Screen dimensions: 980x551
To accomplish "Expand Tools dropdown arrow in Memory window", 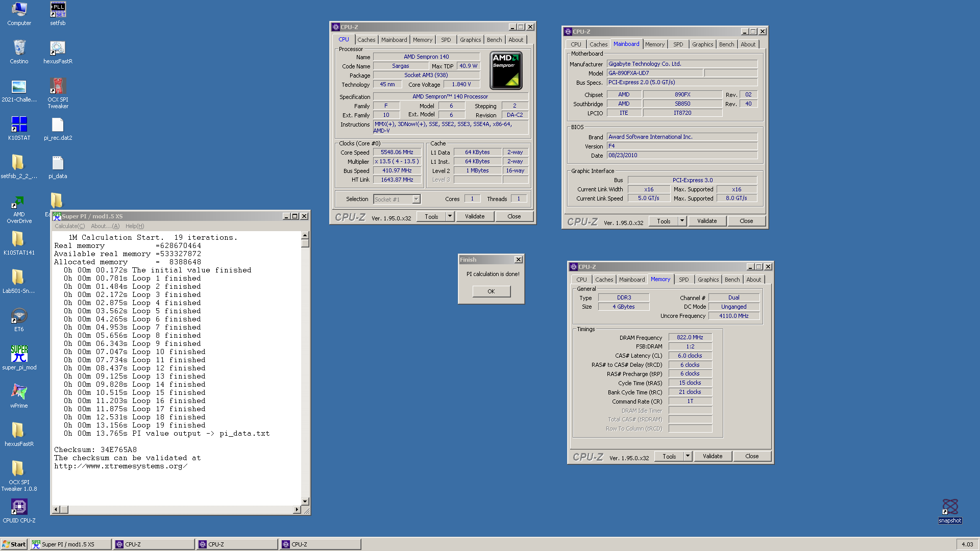I will click(x=688, y=456).
